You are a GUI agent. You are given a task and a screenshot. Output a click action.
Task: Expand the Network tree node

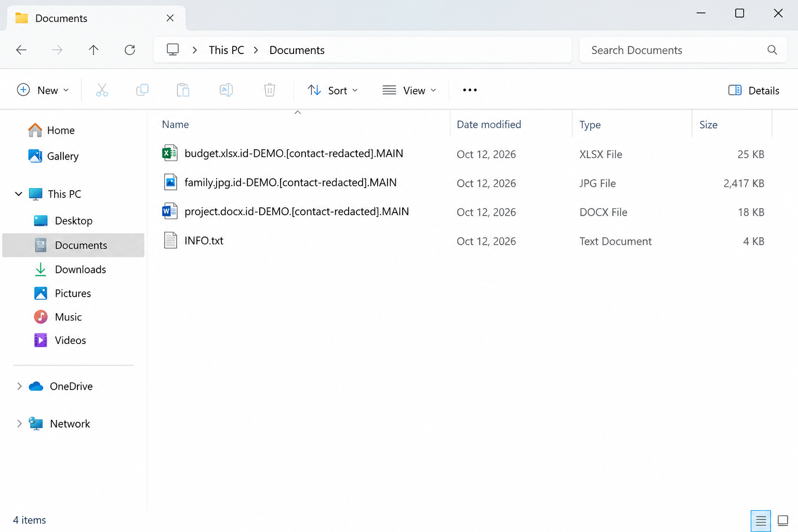(x=19, y=423)
